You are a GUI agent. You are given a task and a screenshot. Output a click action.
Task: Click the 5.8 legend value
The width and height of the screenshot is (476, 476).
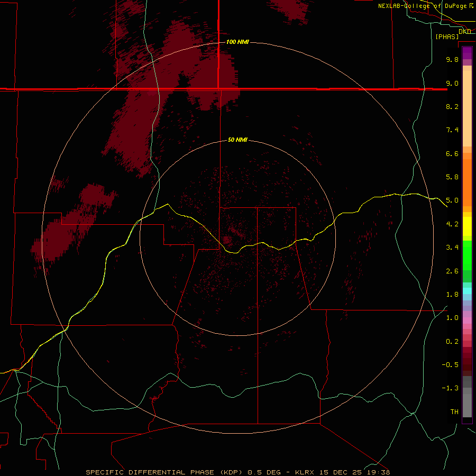click(452, 177)
